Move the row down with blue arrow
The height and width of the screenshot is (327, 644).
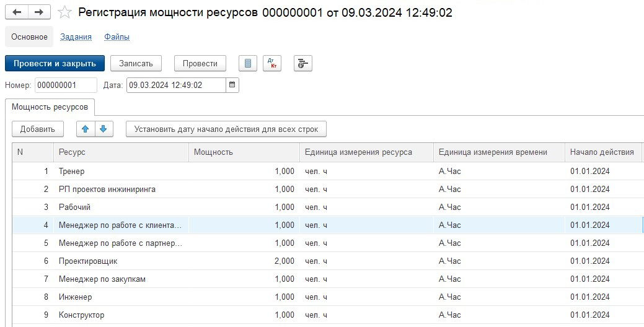[104, 129]
